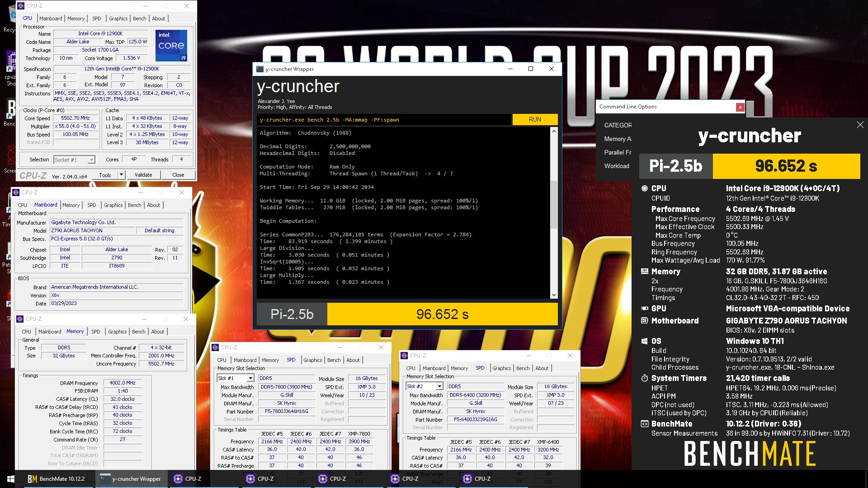Click the Tools button in CPU-Z
Screen dimensions: 868x488
pyautogui.click(x=105, y=175)
